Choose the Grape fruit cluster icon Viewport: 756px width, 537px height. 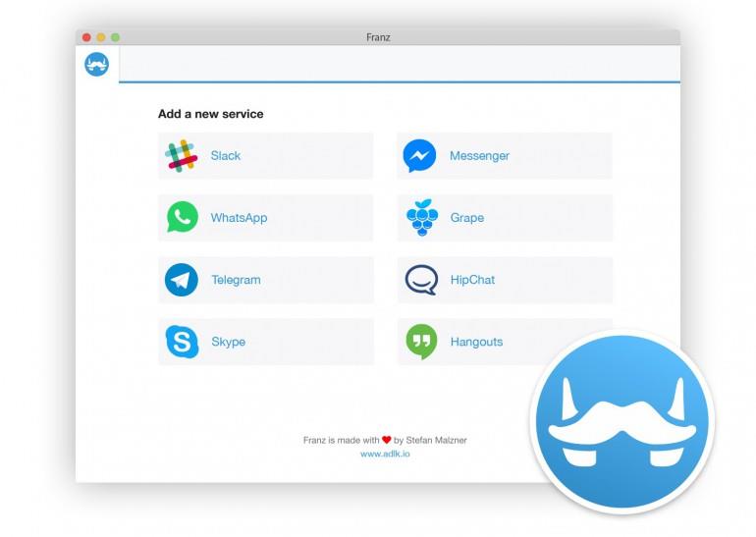pyautogui.click(x=421, y=218)
